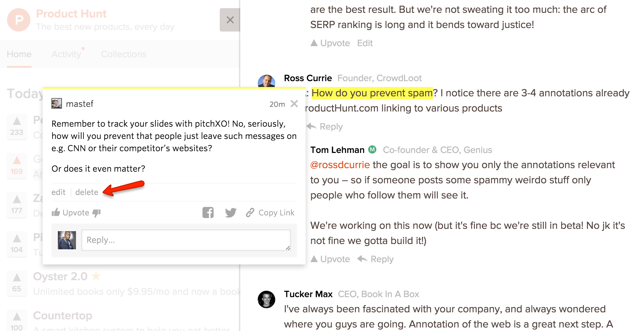Share annotation on Facebook
This screenshot has width=644, height=331.
pyautogui.click(x=208, y=212)
